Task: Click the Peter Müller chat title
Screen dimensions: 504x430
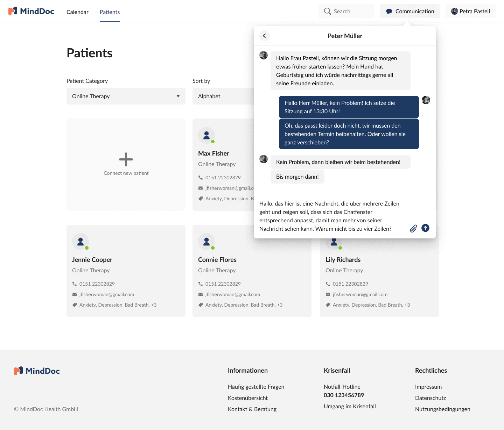Action: (345, 36)
